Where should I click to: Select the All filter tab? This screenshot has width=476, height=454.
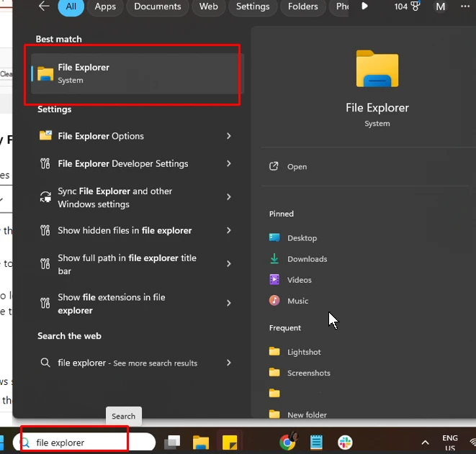71,6
